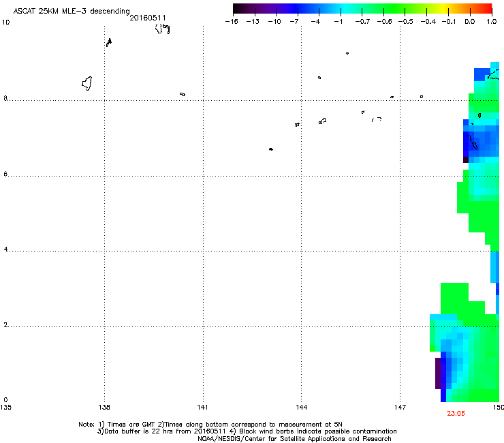Click the dark purple data patch near the equator
The height and width of the screenshot is (443, 504).
click(x=438, y=373)
